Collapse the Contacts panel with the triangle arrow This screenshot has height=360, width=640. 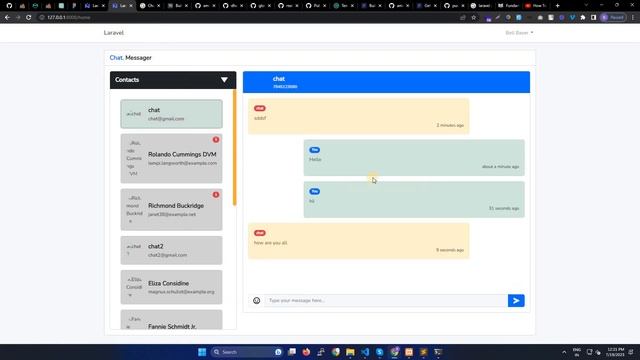pyautogui.click(x=224, y=80)
